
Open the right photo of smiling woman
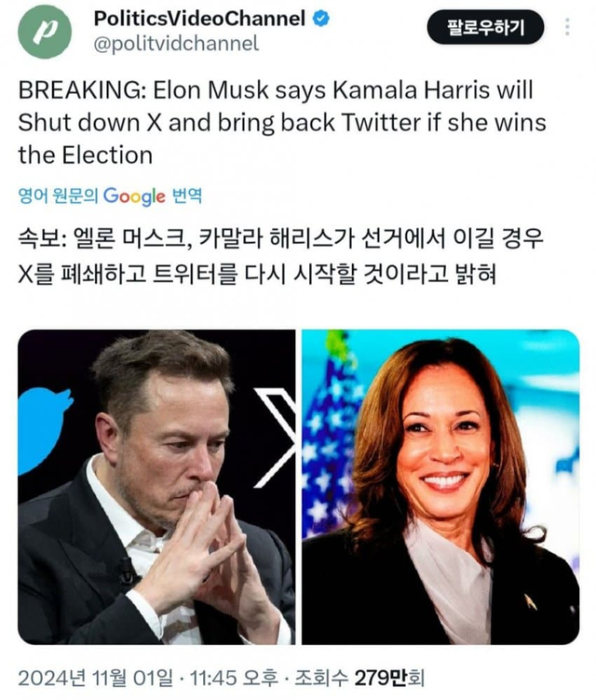(440, 487)
